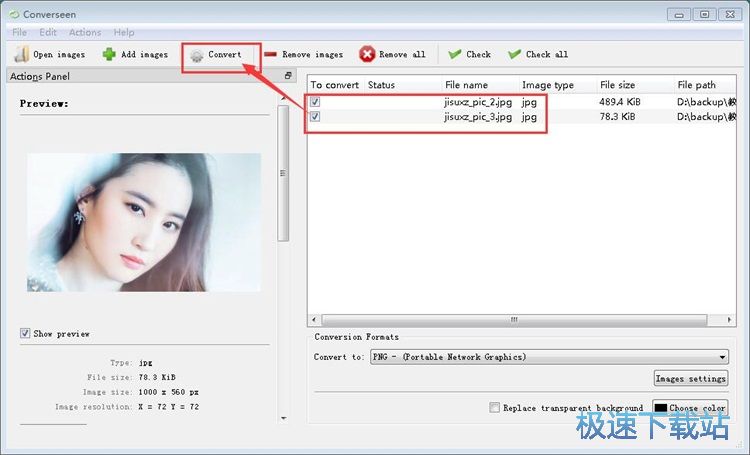Sort by the To convert column header
Screen dimensions: 750x455
(335, 85)
